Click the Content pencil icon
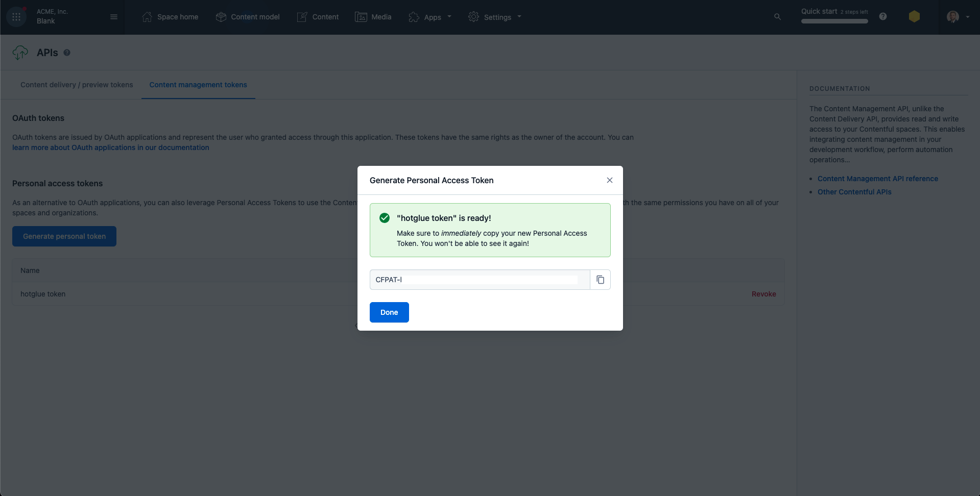Screen dimensions: 980x496 coord(302,17)
